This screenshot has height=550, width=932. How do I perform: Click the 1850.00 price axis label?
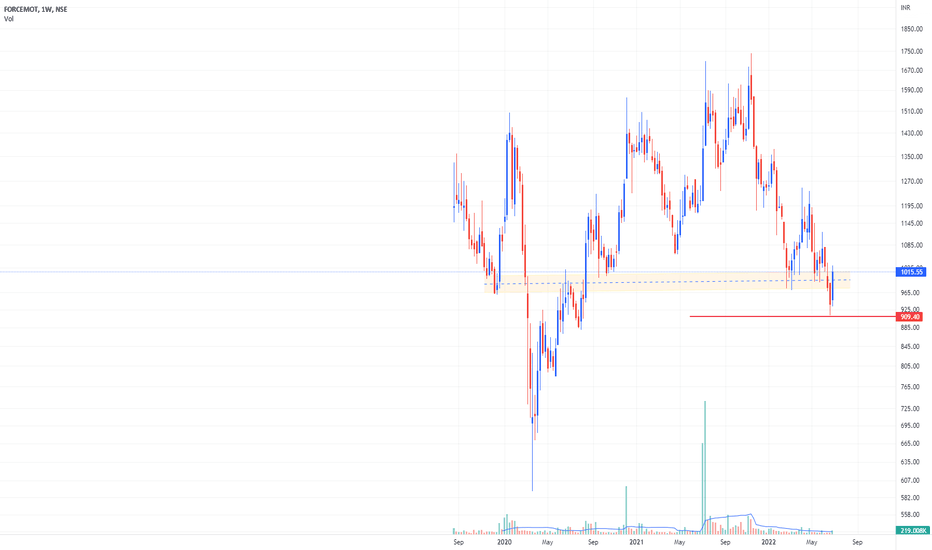(x=911, y=29)
